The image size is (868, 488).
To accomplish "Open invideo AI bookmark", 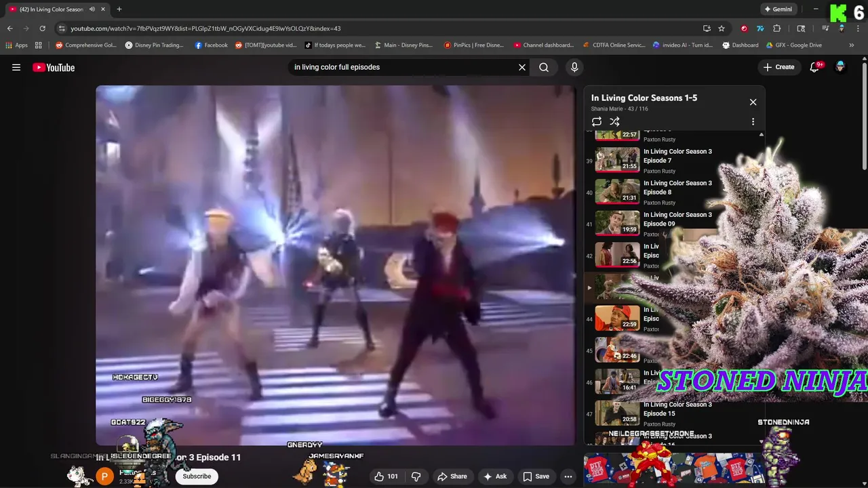I will click(683, 45).
